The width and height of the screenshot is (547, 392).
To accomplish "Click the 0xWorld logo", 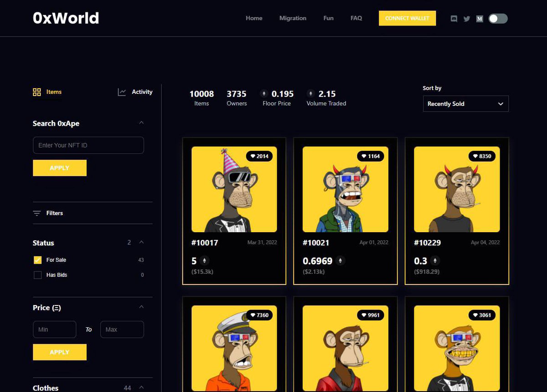I will coord(66,18).
